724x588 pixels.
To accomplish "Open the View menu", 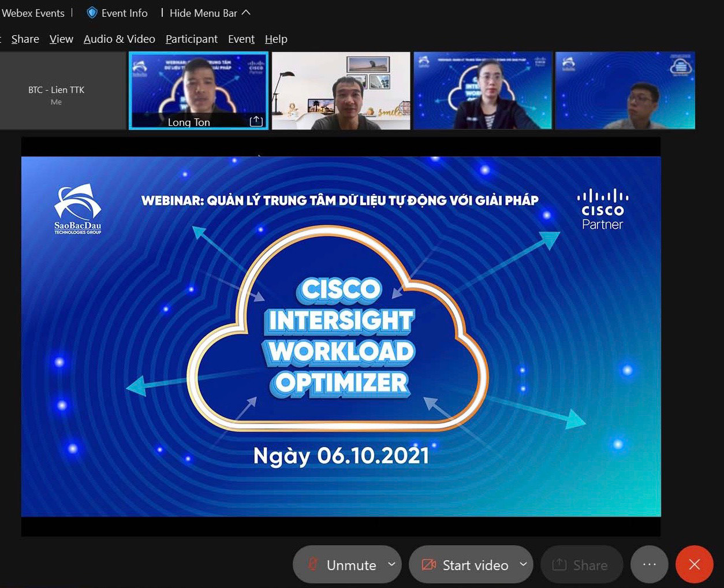I will tap(61, 39).
